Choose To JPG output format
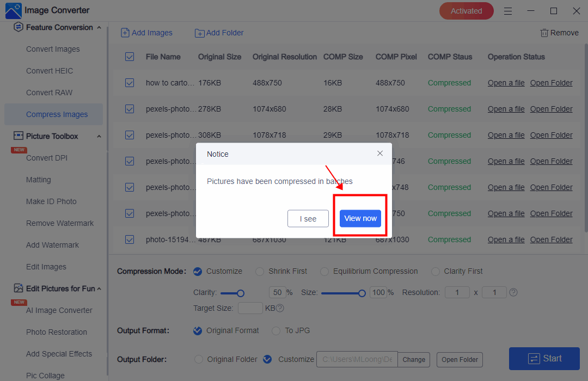588x381 pixels. 276,330
